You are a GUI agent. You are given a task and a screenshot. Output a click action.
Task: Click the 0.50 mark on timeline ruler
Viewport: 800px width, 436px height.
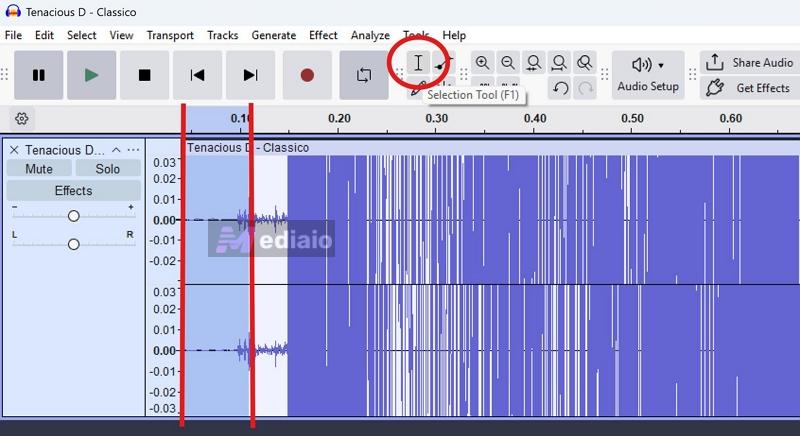click(x=632, y=118)
